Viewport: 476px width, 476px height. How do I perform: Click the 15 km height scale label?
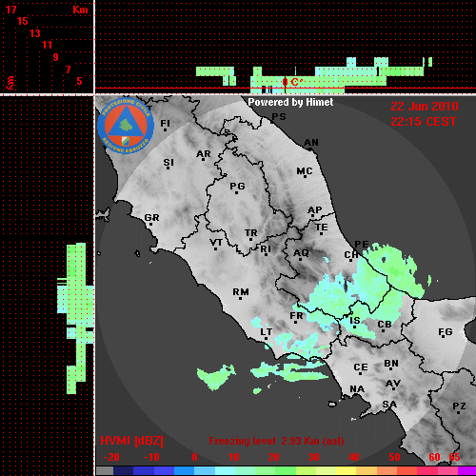22,21
